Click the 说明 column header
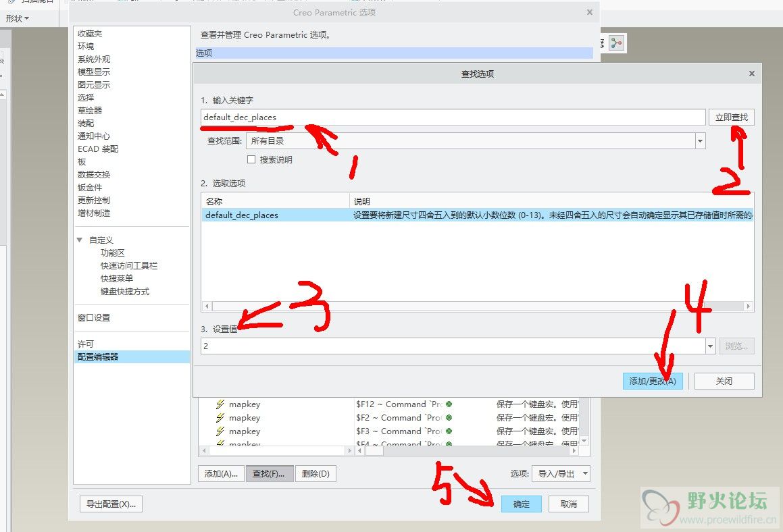 [551, 201]
